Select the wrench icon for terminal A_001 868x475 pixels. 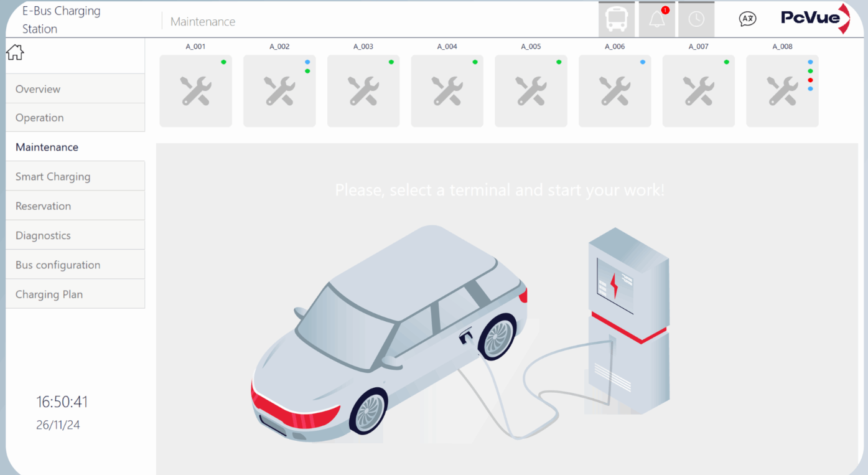pyautogui.click(x=195, y=90)
